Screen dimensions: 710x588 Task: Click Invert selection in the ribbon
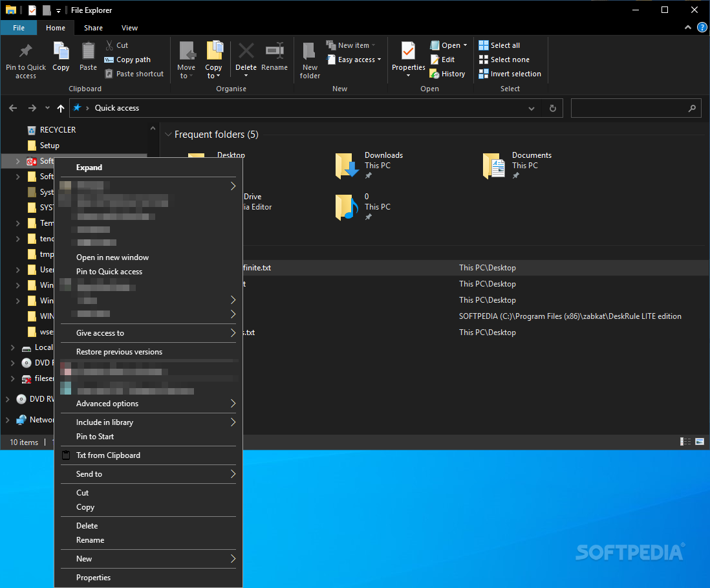coord(510,73)
